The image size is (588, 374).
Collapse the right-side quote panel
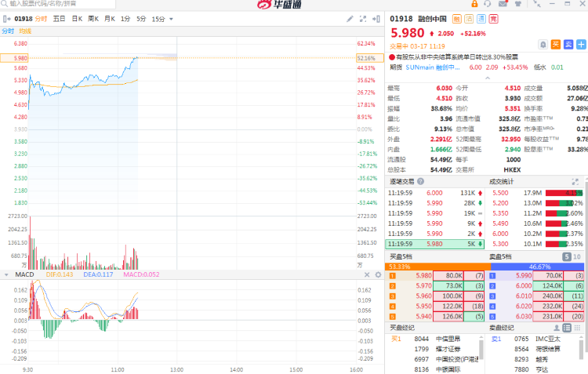tap(376, 19)
